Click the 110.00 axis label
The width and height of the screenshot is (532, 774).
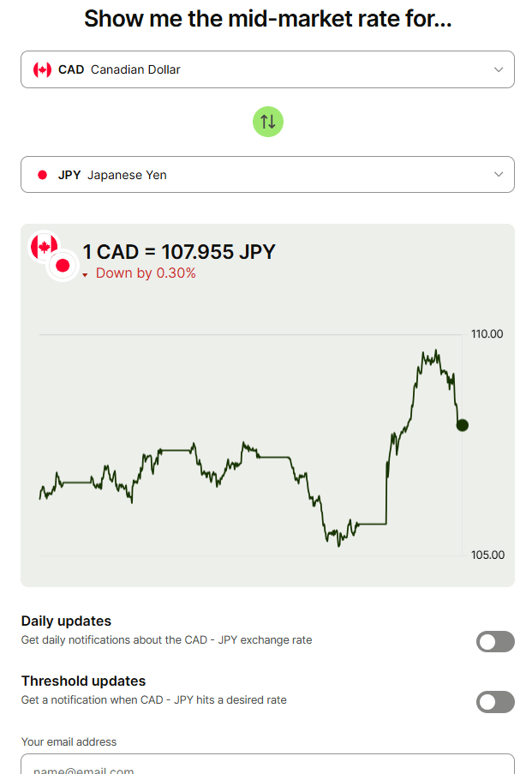[x=487, y=333]
